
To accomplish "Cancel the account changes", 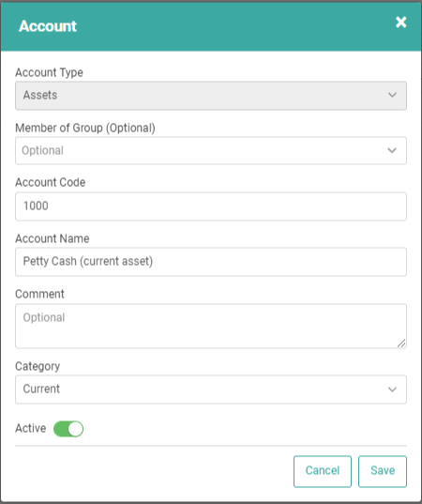I will click(x=323, y=471).
